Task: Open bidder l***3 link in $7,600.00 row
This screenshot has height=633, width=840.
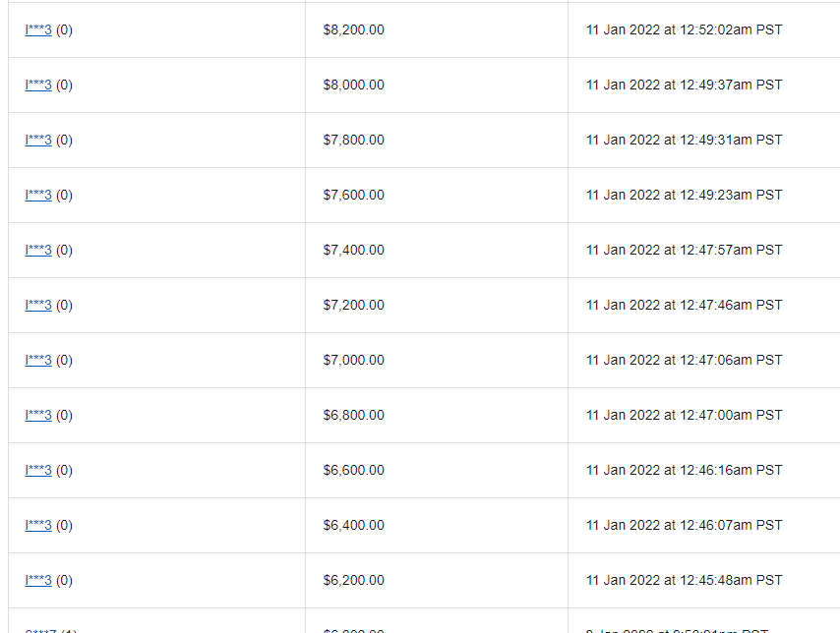Action: pyautogui.click(x=38, y=196)
